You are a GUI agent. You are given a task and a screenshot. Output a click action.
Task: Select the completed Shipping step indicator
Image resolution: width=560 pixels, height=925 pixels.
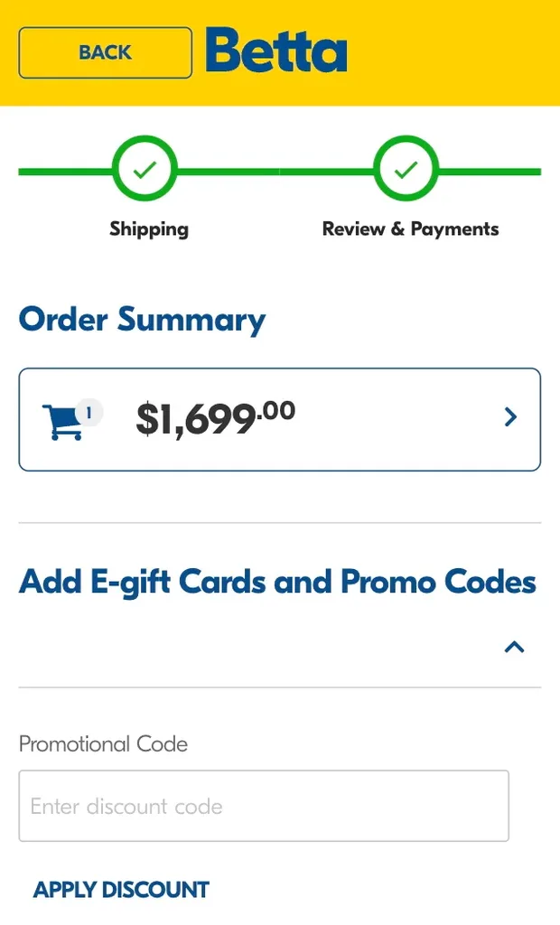tap(146, 168)
